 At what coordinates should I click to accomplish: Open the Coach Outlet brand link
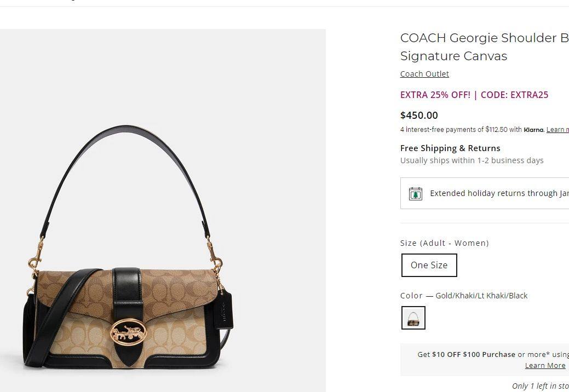424,74
